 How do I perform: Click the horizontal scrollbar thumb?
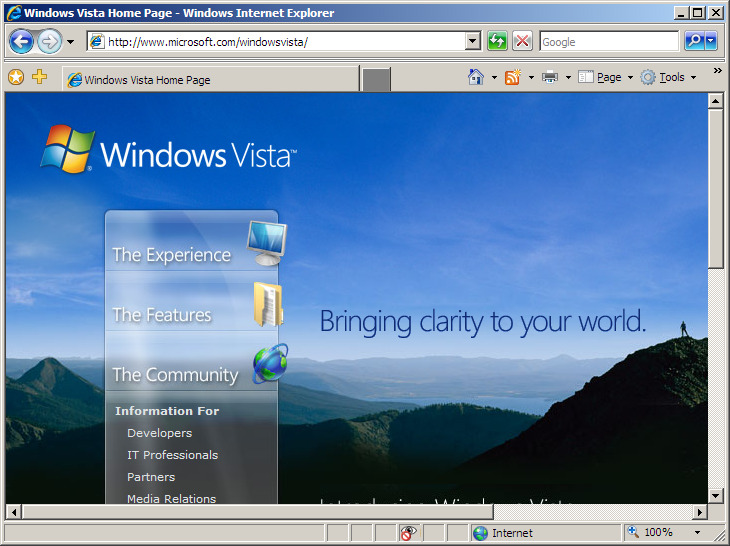257,512
